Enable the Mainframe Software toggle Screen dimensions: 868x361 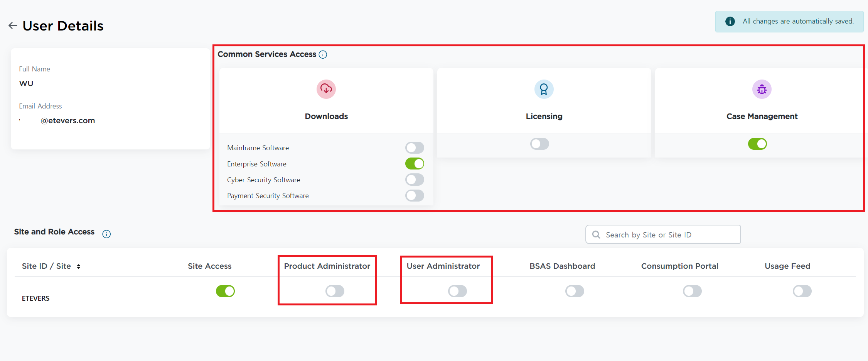click(x=415, y=148)
